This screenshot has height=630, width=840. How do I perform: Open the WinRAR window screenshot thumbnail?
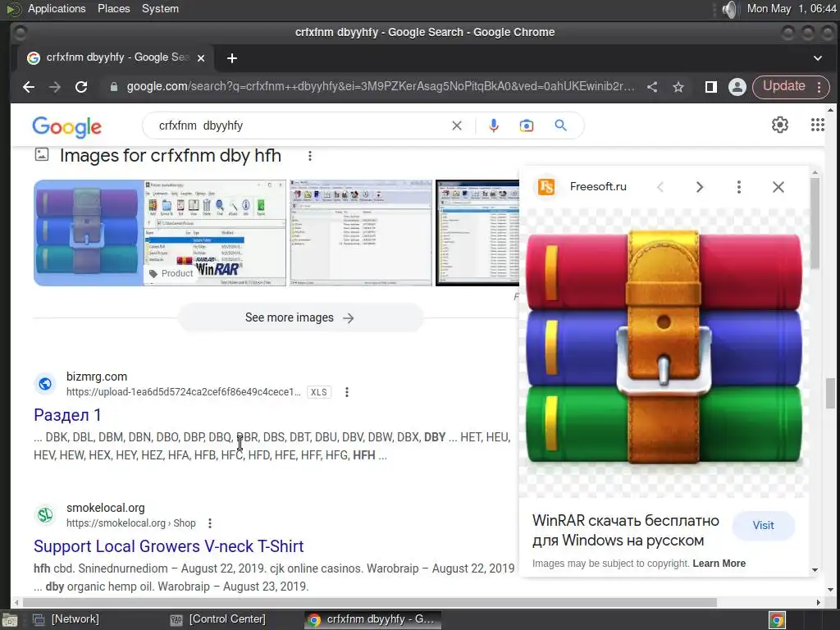point(216,232)
